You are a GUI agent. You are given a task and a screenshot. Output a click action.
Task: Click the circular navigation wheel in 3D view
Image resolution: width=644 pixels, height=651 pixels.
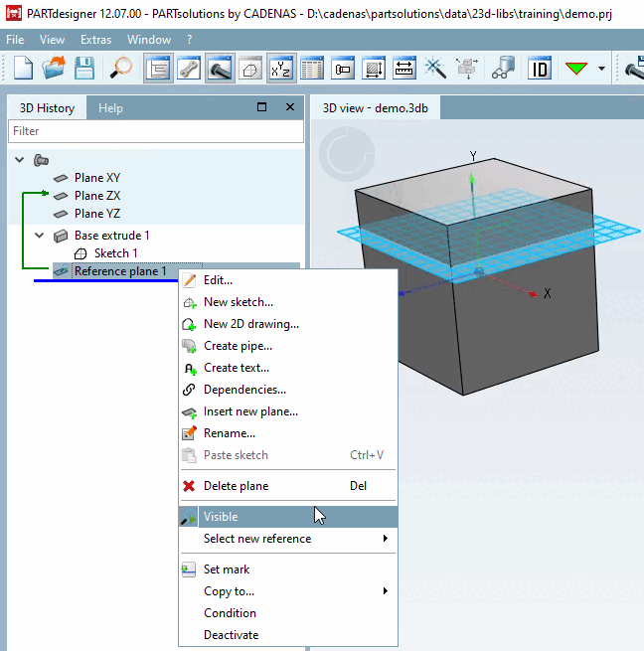click(347, 154)
